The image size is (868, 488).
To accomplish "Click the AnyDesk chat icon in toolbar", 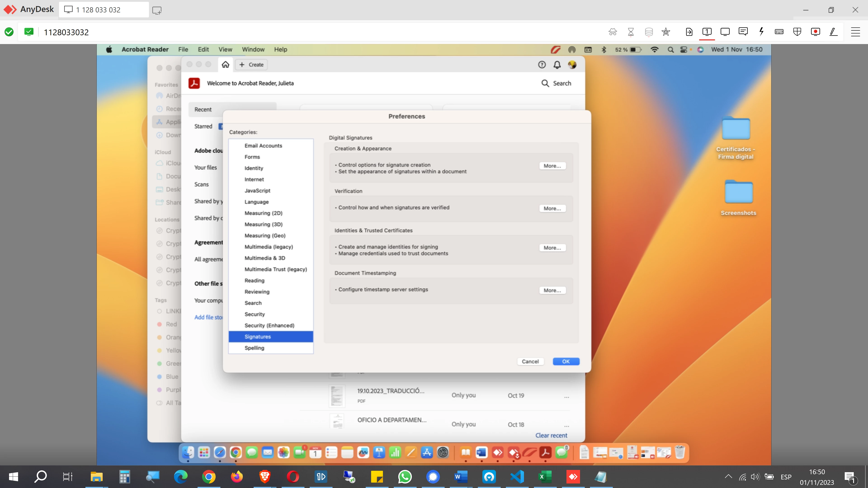I will coord(743,32).
